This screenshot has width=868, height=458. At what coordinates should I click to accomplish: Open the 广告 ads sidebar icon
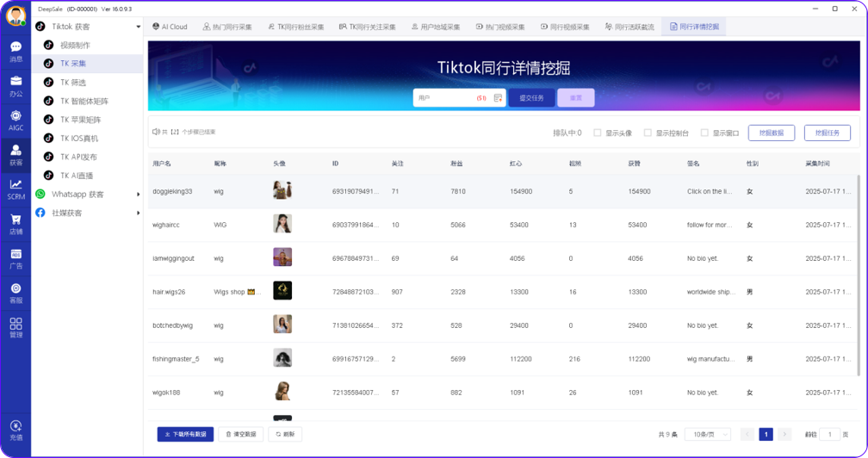[x=16, y=259]
